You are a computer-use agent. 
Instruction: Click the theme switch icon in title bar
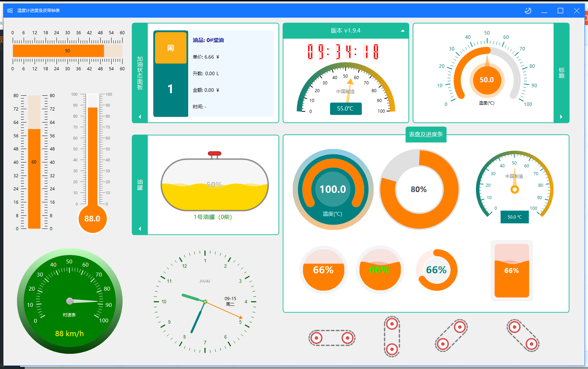pos(528,11)
